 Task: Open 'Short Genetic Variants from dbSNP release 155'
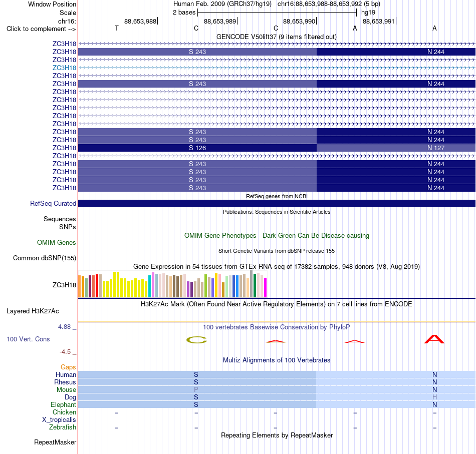click(277, 251)
